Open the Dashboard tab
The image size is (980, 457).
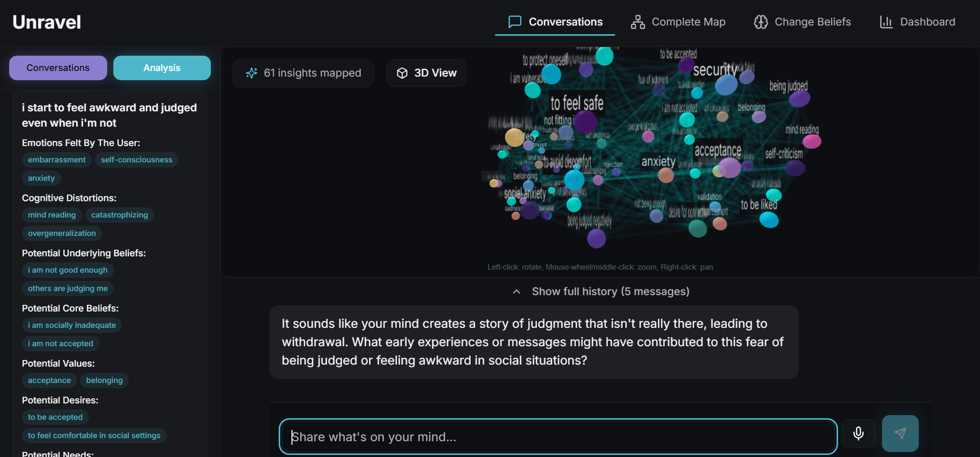point(918,22)
